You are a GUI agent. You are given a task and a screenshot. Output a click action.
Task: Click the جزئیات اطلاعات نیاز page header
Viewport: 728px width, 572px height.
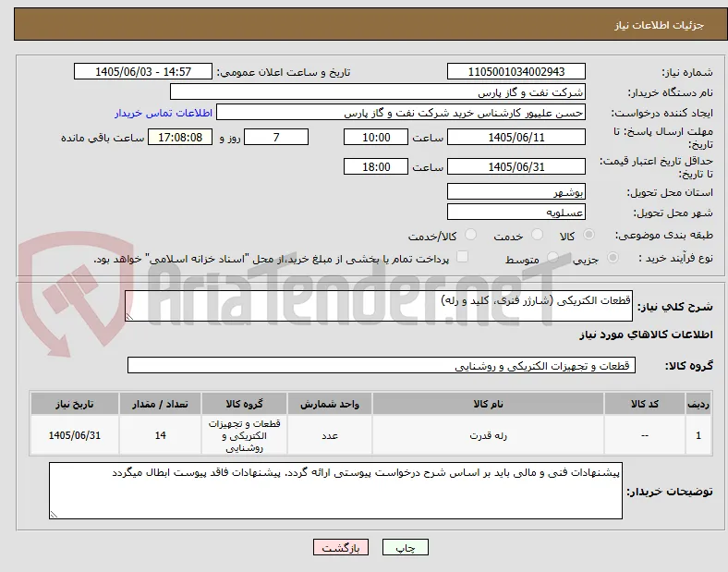click(x=660, y=25)
